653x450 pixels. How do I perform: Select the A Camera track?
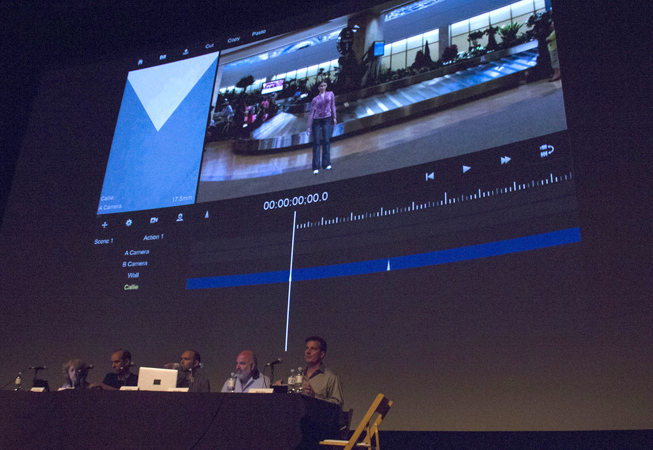[x=137, y=253]
